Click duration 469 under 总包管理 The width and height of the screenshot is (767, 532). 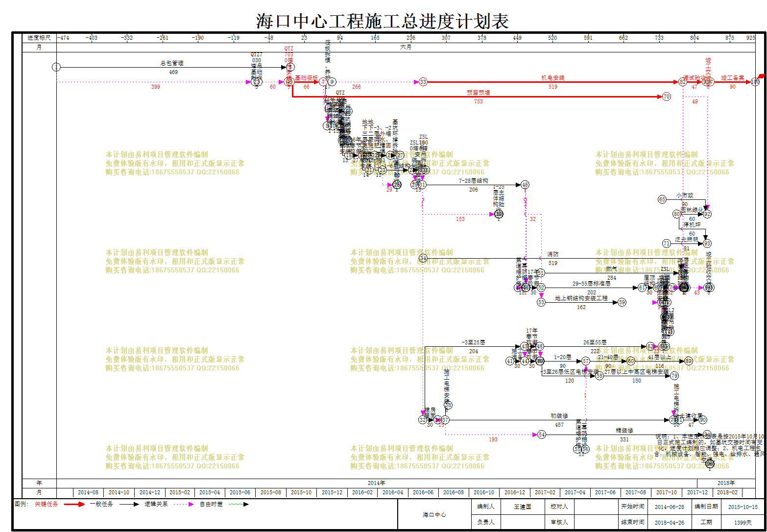[x=173, y=73]
